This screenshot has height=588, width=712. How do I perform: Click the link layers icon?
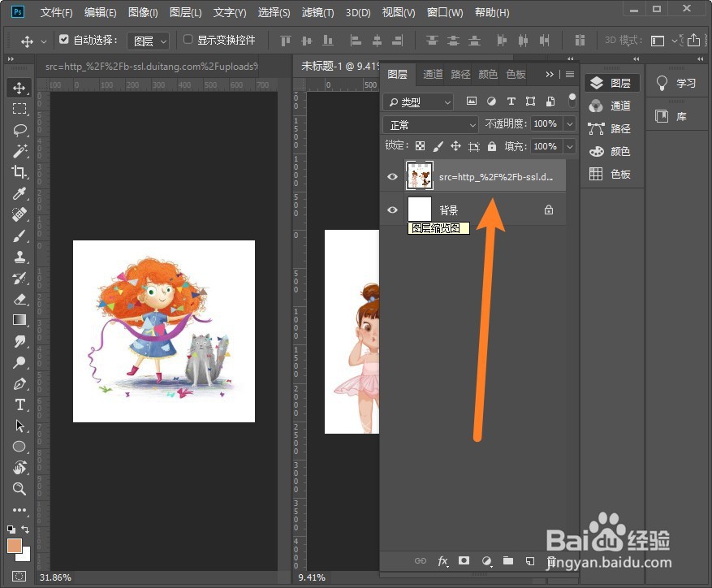(x=420, y=560)
